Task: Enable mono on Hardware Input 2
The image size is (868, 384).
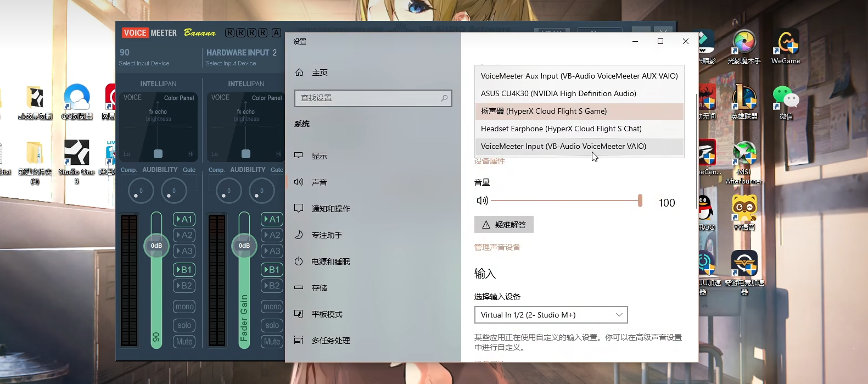Action: point(272,307)
